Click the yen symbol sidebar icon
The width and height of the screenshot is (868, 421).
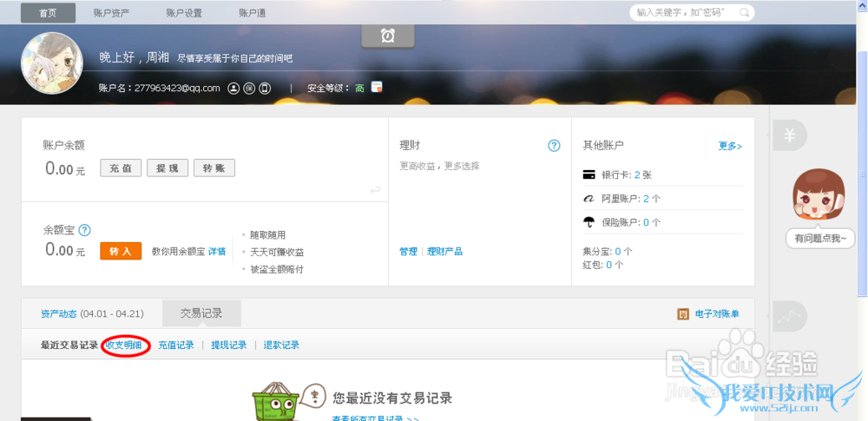pyautogui.click(x=790, y=135)
